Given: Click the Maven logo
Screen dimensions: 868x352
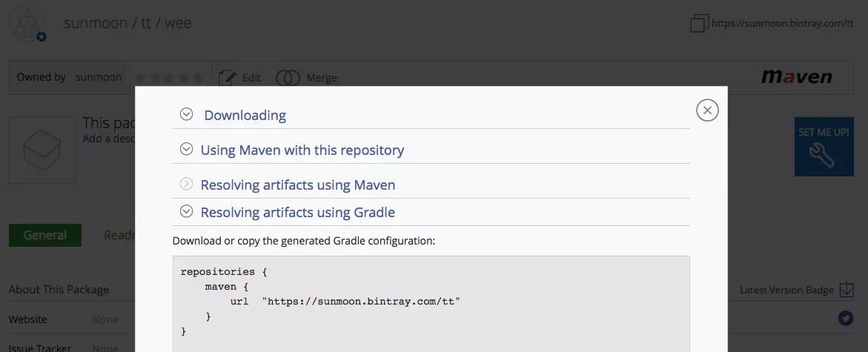Looking at the screenshot, I should coord(797,77).
